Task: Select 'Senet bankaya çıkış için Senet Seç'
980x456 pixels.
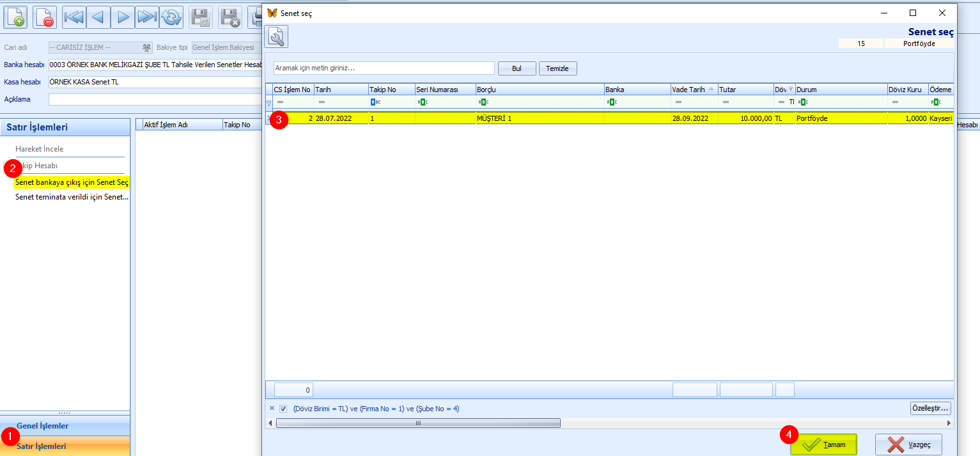Action: pyautogui.click(x=72, y=182)
